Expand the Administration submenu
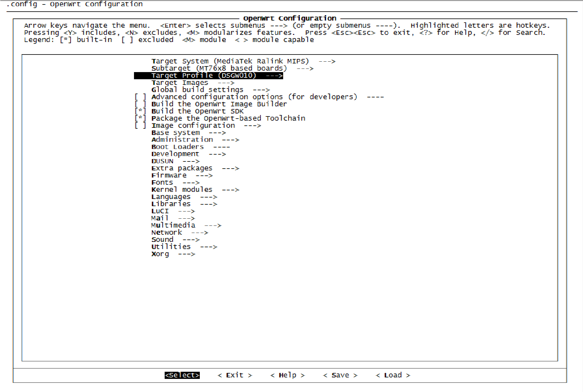This screenshot has width=583, height=392. [195, 140]
